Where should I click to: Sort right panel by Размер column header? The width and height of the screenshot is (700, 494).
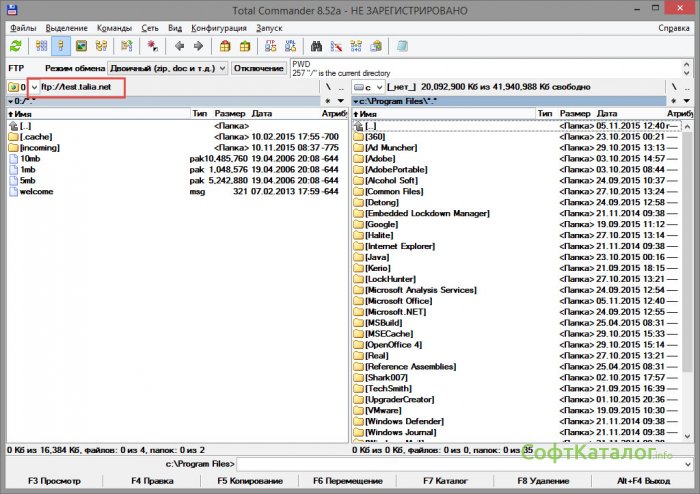(577, 114)
